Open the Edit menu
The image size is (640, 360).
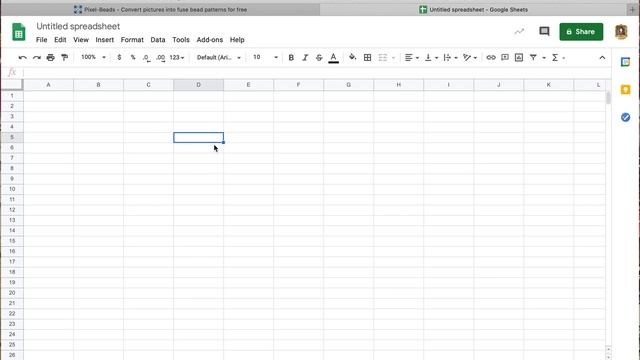pyautogui.click(x=60, y=40)
